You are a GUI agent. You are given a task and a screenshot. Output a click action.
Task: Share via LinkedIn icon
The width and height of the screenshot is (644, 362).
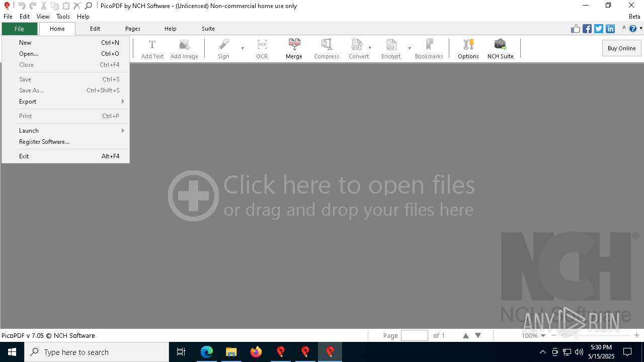coord(610,29)
